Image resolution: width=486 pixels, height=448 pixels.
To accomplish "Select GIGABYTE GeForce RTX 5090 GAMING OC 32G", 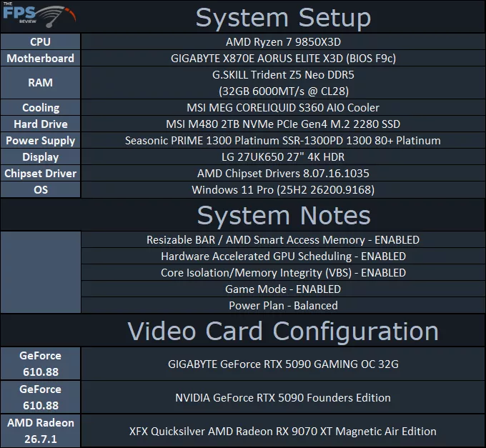I will (x=283, y=364).
